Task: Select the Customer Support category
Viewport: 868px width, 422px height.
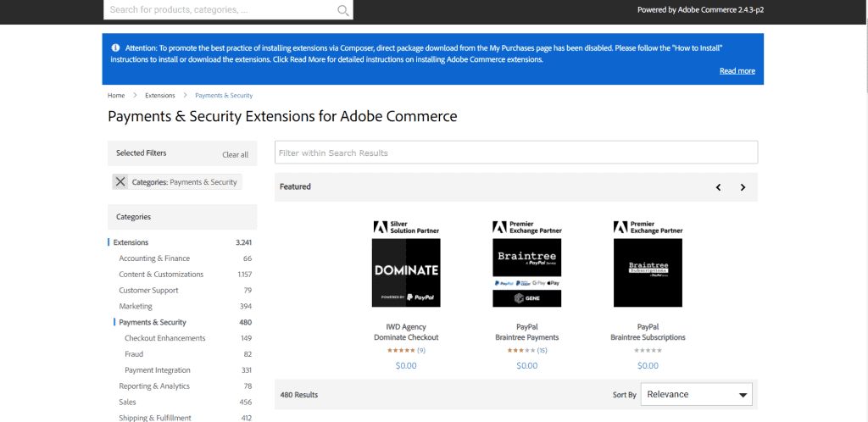Action: click(x=148, y=291)
